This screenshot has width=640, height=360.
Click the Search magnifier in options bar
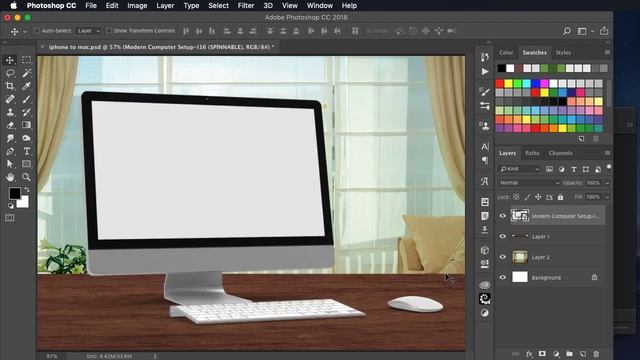[567, 31]
